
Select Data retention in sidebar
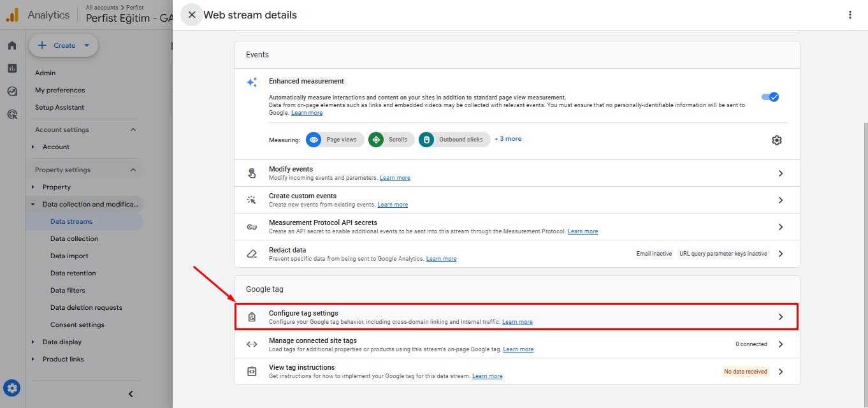(x=73, y=273)
